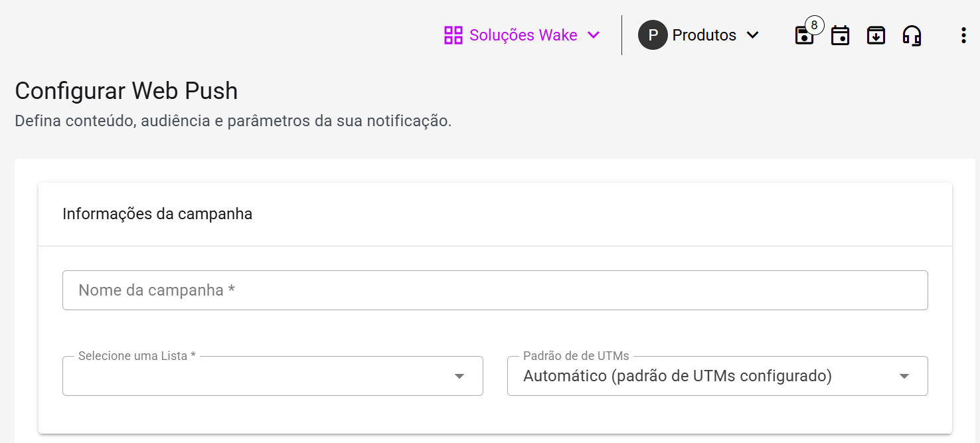Open the archive download box icon

[x=876, y=35]
